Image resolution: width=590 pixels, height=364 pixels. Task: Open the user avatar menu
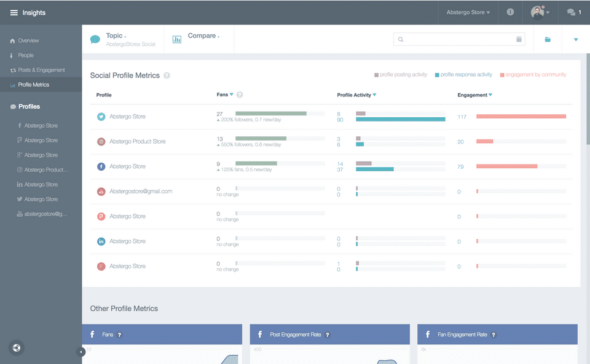[540, 12]
